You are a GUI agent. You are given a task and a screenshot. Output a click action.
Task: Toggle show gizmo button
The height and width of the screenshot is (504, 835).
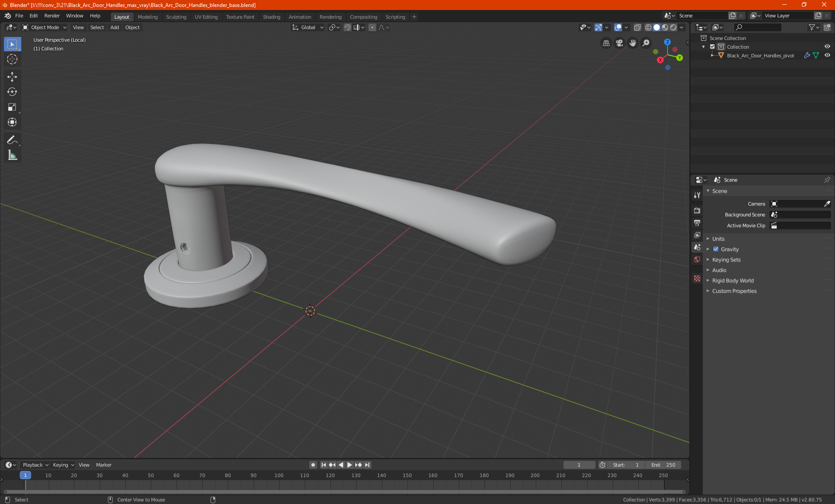tap(598, 27)
